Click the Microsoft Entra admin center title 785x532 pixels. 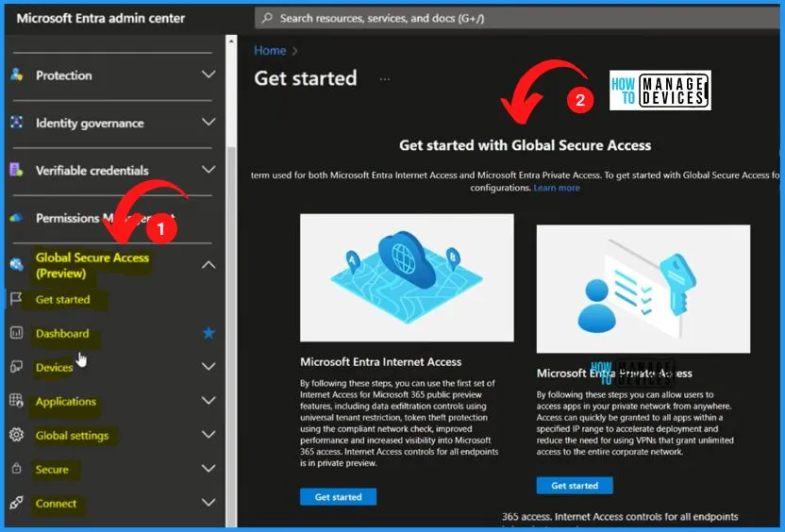pyautogui.click(x=101, y=19)
